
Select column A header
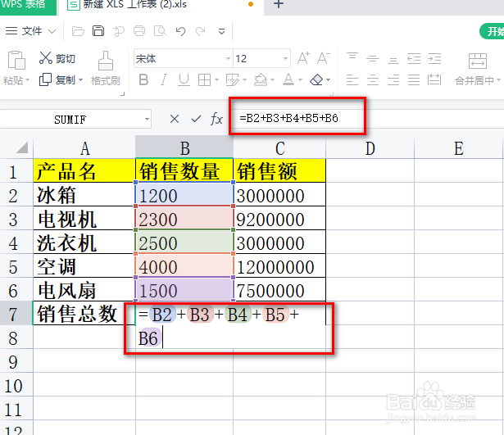pos(84,148)
